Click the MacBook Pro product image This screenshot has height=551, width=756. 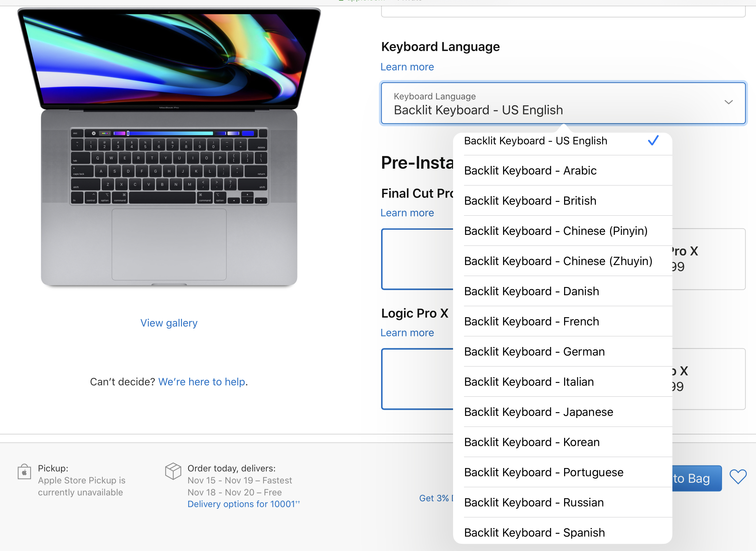click(x=169, y=147)
